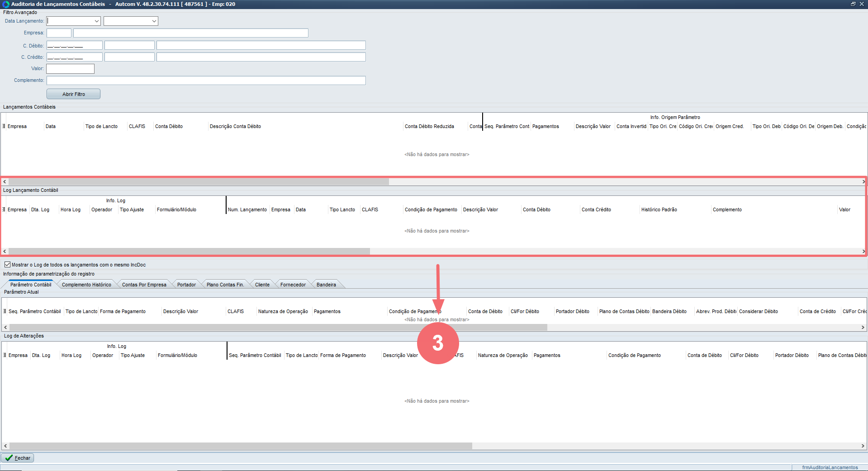The width and height of the screenshot is (868, 471).
Task: Click Natureza de Operação header in Parâmetro Atual
Action: point(283,311)
